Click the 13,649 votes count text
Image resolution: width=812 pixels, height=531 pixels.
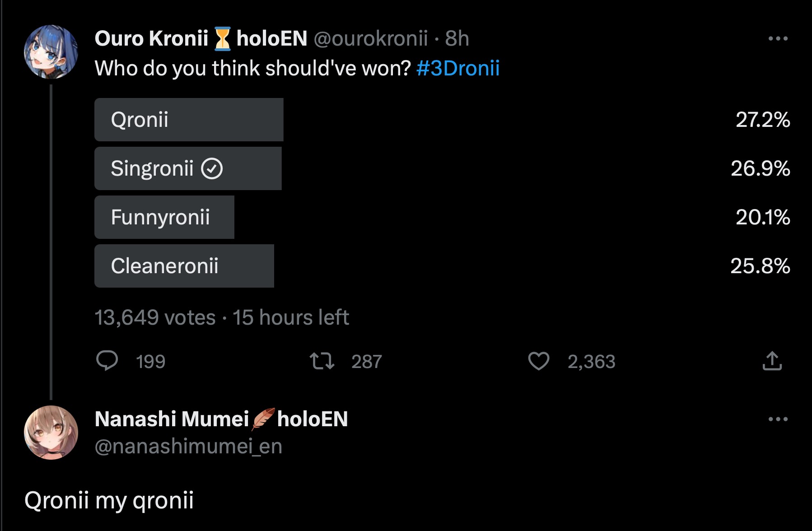click(x=155, y=317)
